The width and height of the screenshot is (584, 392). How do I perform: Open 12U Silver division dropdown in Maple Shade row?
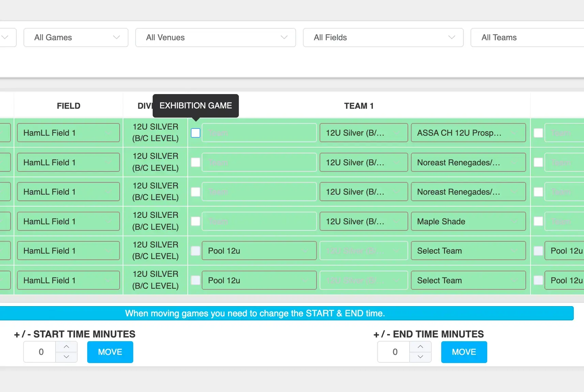[364, 221]
